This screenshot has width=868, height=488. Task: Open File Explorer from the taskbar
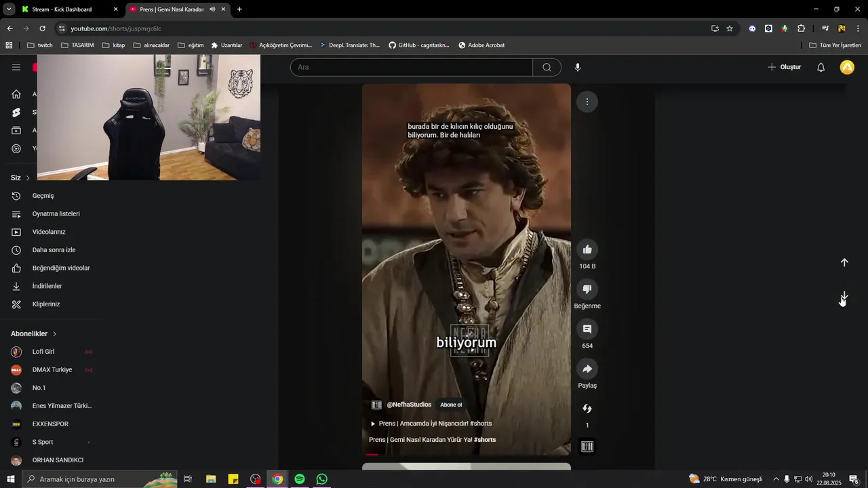pos(211,479)
